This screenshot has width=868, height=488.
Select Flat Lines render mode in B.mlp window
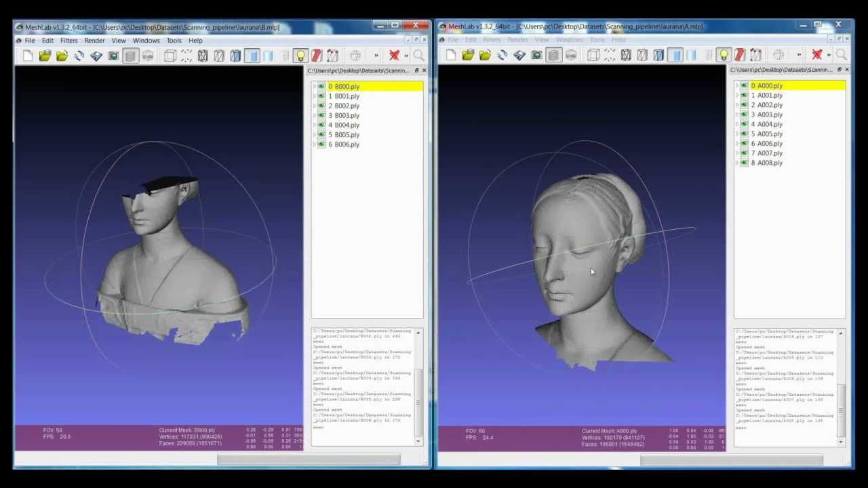tap(235, 56)
